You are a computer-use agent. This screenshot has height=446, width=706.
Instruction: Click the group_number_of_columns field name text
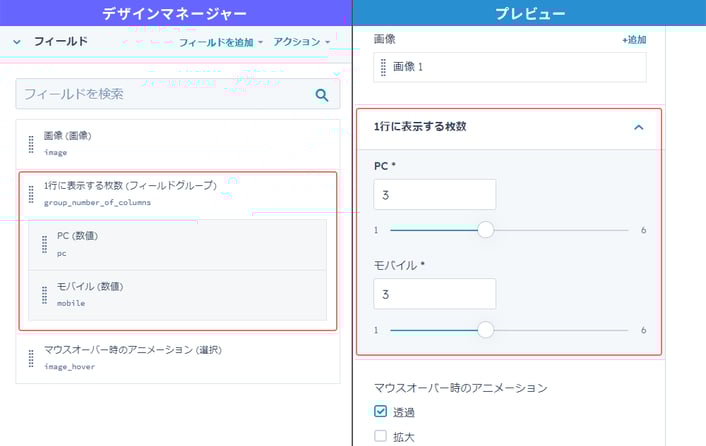(x=97, y=203)
